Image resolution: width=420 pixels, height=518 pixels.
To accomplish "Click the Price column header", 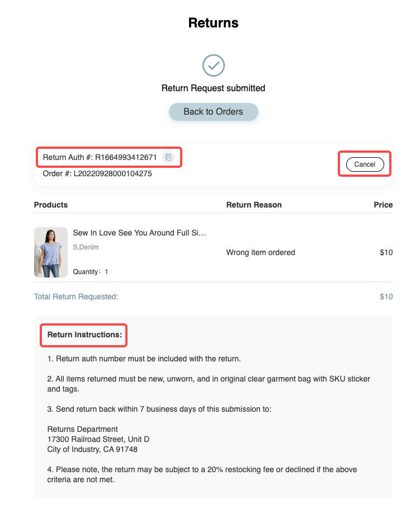I will [x=383, y=205].
